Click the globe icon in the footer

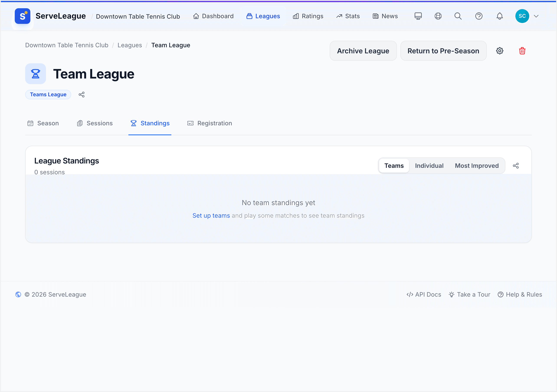coord(18,294)
